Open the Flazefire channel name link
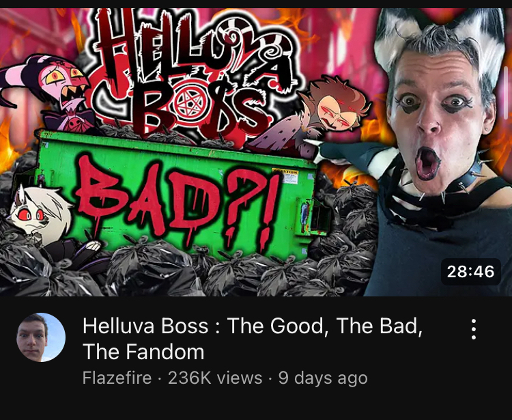This screenshot has width=512, height=420. (117, 378)
